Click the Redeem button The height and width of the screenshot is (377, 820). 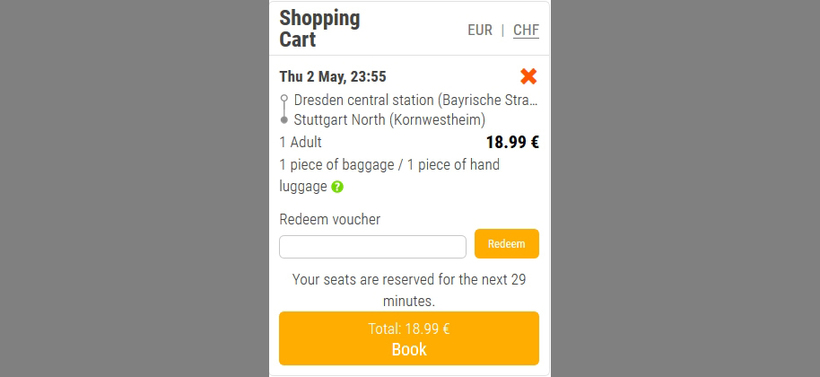click(507, 244)
